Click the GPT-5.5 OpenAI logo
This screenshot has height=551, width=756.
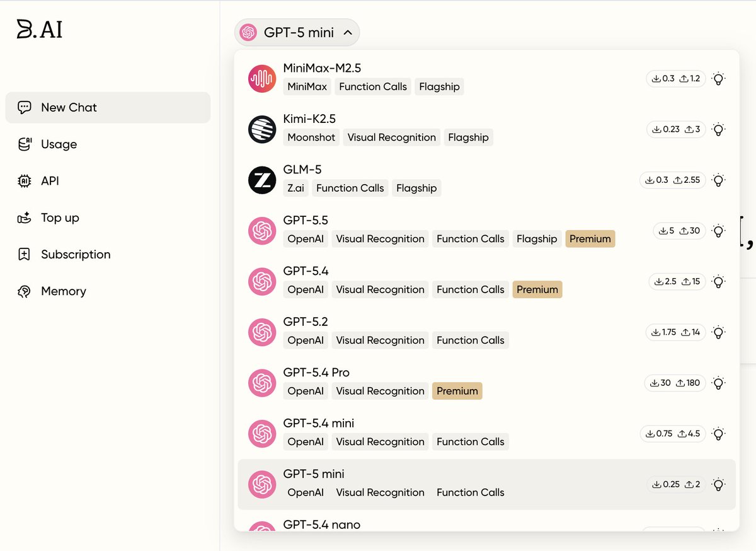pyautogui.click(x=262, y=231)
